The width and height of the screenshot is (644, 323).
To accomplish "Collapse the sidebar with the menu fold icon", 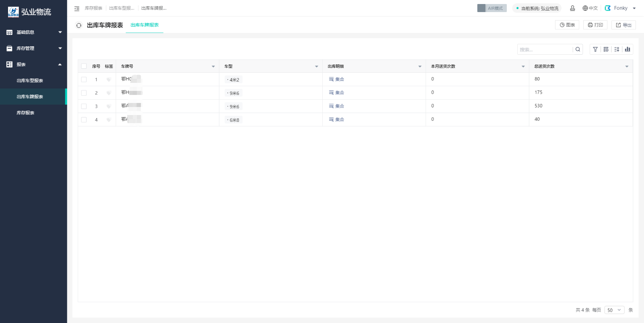I will [77, 8].
